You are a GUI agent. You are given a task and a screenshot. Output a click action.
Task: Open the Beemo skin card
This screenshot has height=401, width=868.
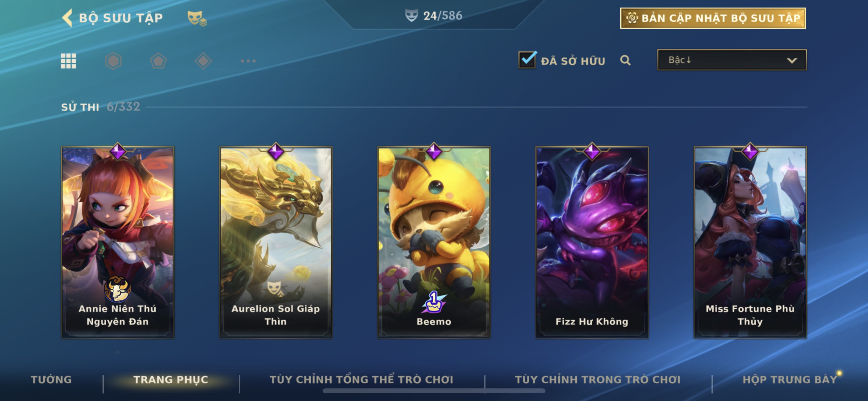[x=434, y=242]
